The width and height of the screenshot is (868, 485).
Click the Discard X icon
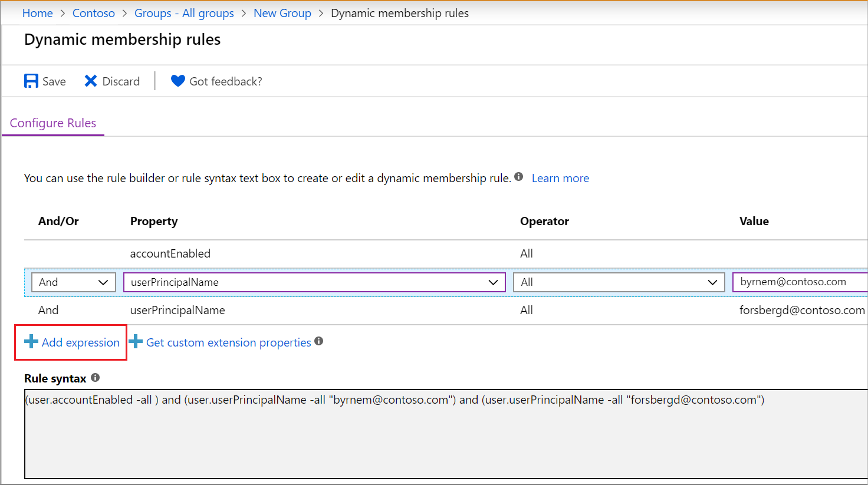91,81
